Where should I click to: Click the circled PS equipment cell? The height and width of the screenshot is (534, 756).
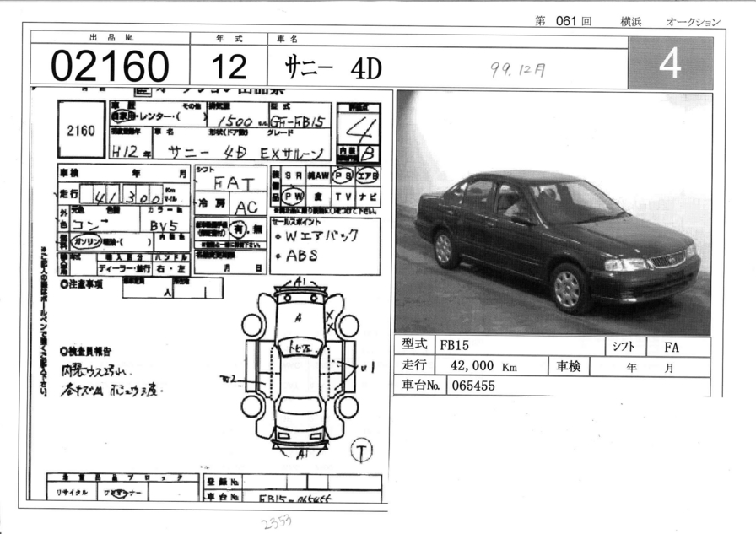[343, 176]
